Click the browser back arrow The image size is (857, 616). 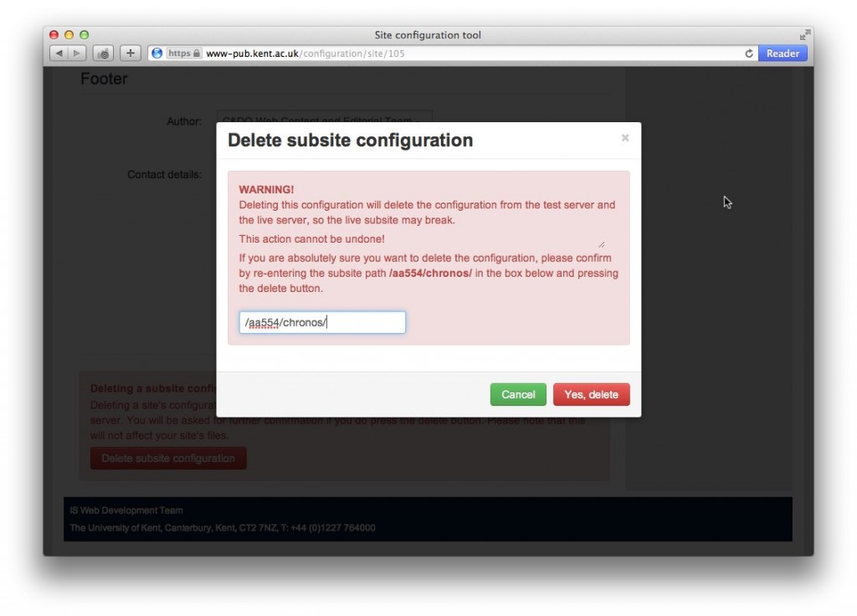[58, 54]
